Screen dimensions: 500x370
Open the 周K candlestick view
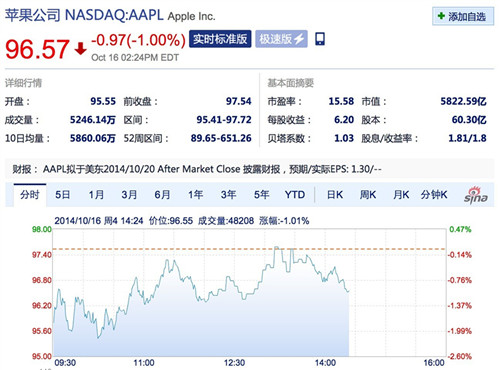tap(368, 195)
